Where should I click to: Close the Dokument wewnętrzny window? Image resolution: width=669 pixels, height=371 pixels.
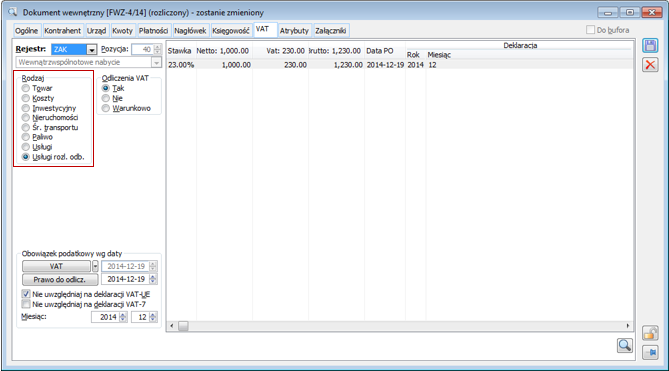(652, 12)
